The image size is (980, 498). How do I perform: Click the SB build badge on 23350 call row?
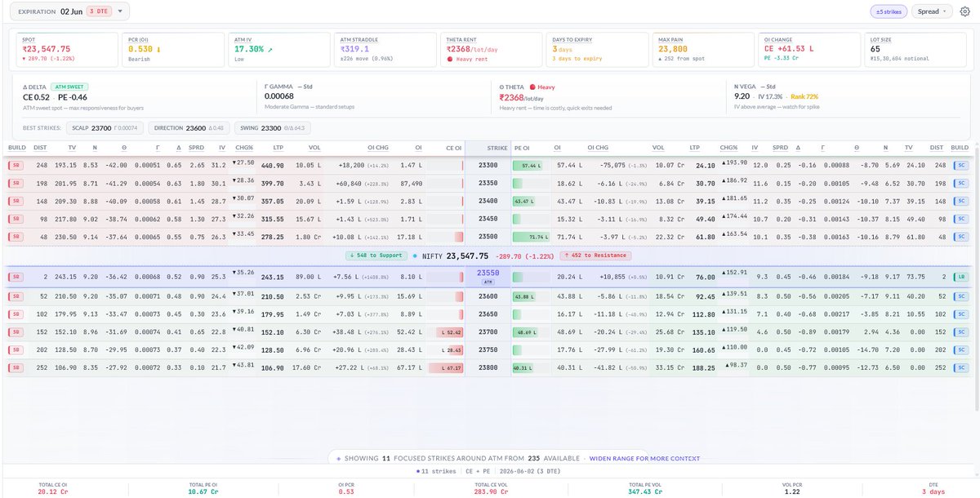coord(15,183)
